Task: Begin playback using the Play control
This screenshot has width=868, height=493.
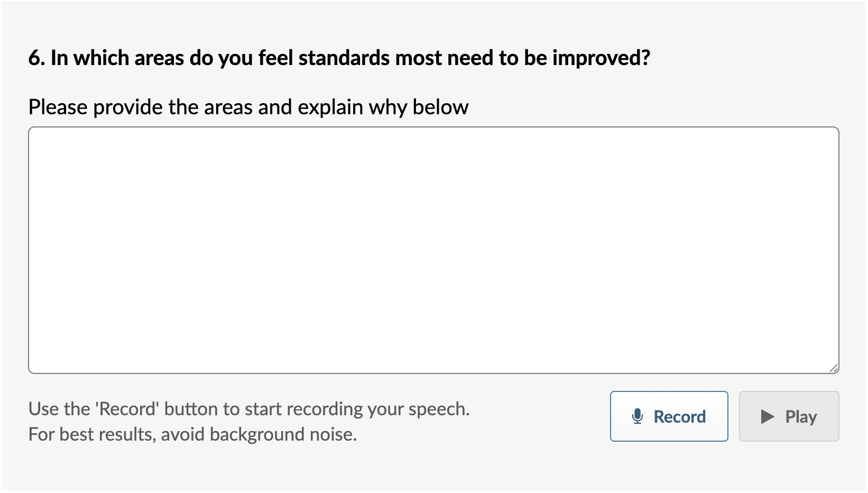Action: coord(789,416)
